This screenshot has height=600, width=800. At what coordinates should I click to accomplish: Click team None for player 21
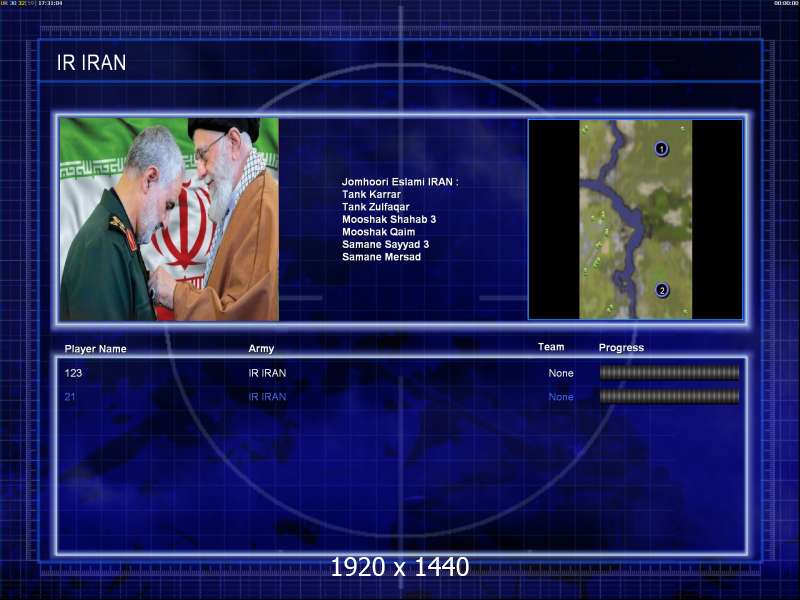561,396
